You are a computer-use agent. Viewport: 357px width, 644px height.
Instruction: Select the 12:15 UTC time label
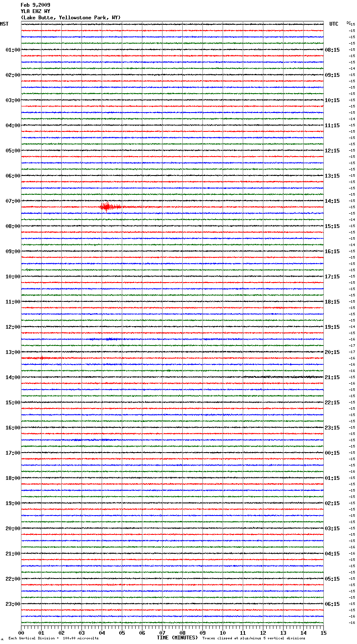332,151
